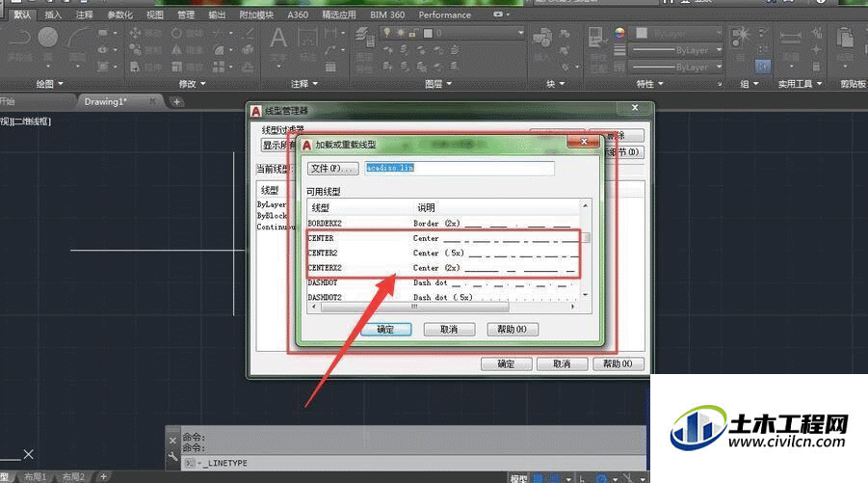Screen dimensions: 868x483
Task: Open the 插入 ribbon tab
Action: click(53, 15)
